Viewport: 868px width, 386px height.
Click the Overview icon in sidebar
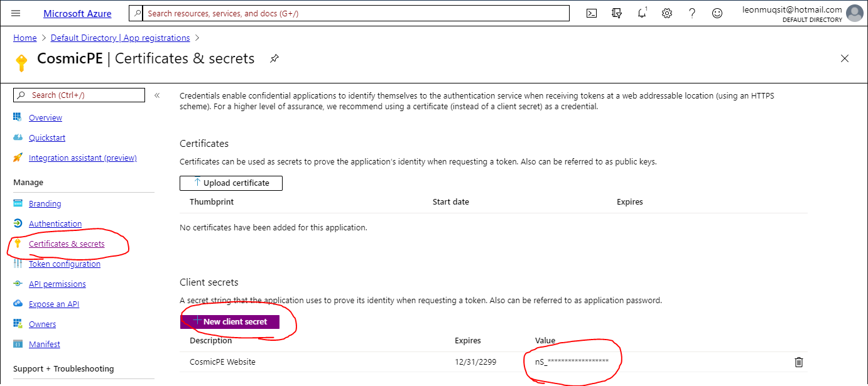coord(18,117)
